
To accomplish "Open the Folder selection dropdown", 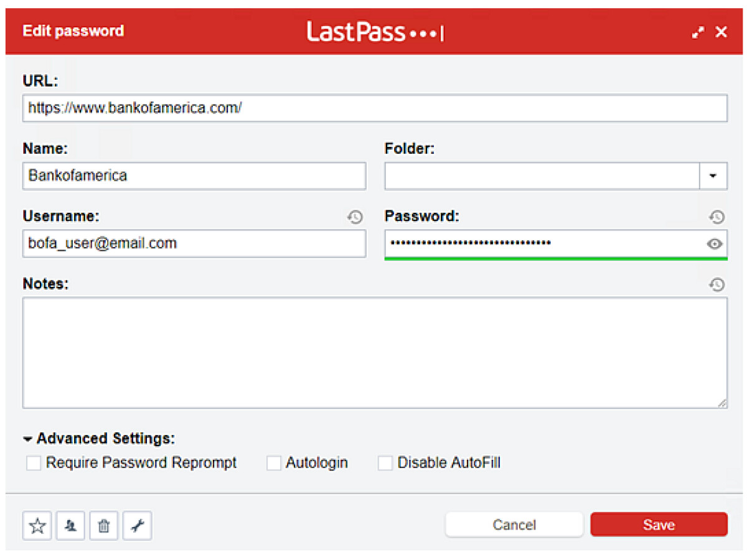I will 713,176.
